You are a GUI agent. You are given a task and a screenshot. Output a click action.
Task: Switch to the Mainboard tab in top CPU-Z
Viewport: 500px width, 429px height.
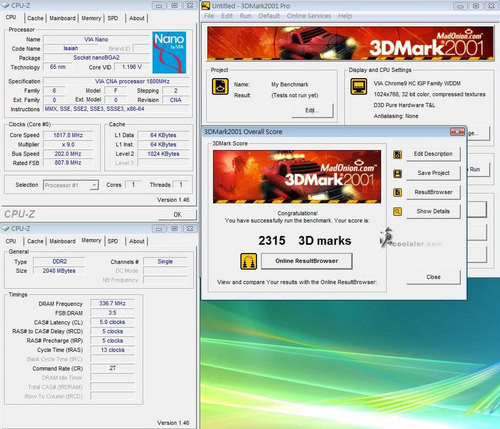tap(62, 18)
